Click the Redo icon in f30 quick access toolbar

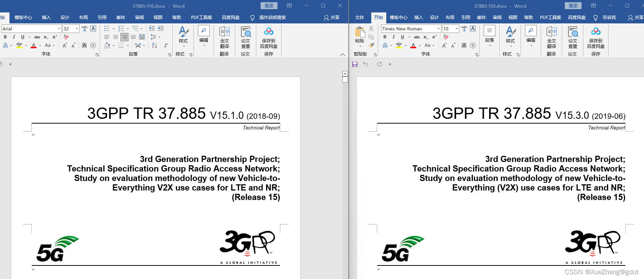[x=380, y=64]
